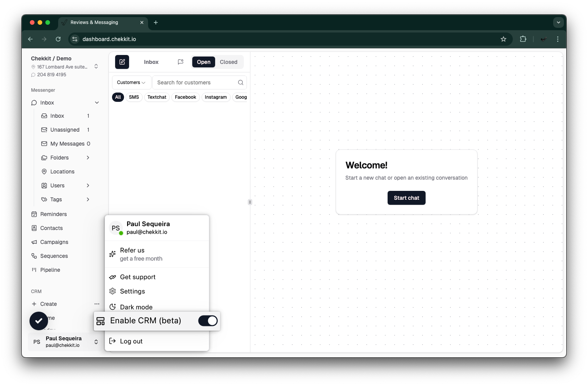Click the 204 819 4195 phone number
This screenshot has height=386, width=588.
tap(52, 75)
